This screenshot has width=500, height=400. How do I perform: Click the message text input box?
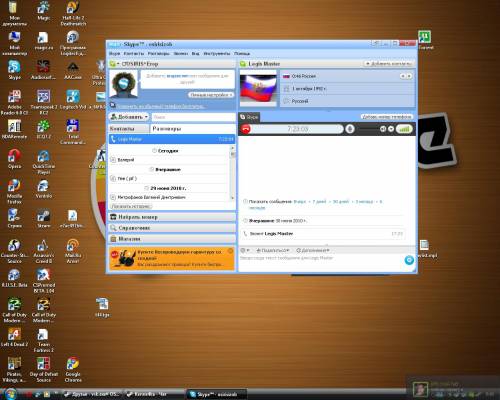coord(321,262)
